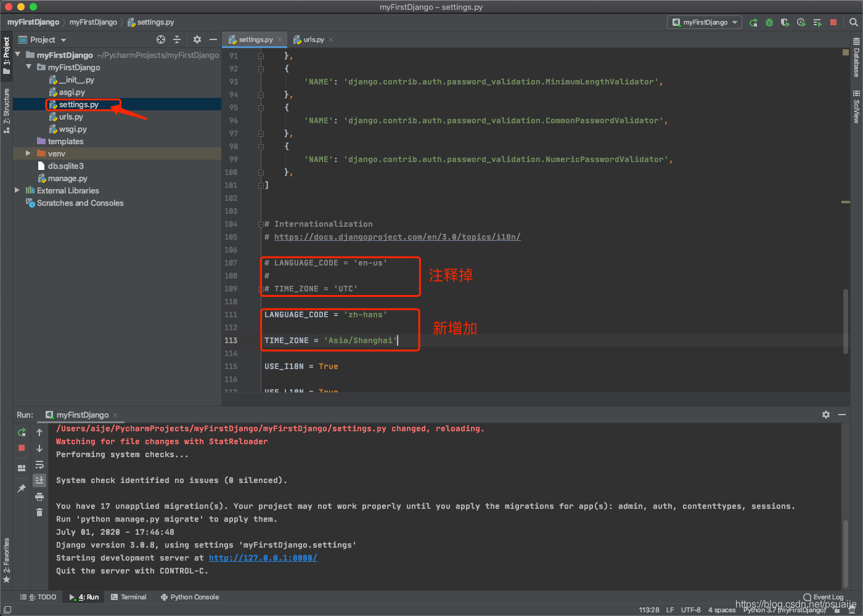This screenshot has height=616, width=863.
Task: Stop the running server with red square
Action: (x=833, y=22)
